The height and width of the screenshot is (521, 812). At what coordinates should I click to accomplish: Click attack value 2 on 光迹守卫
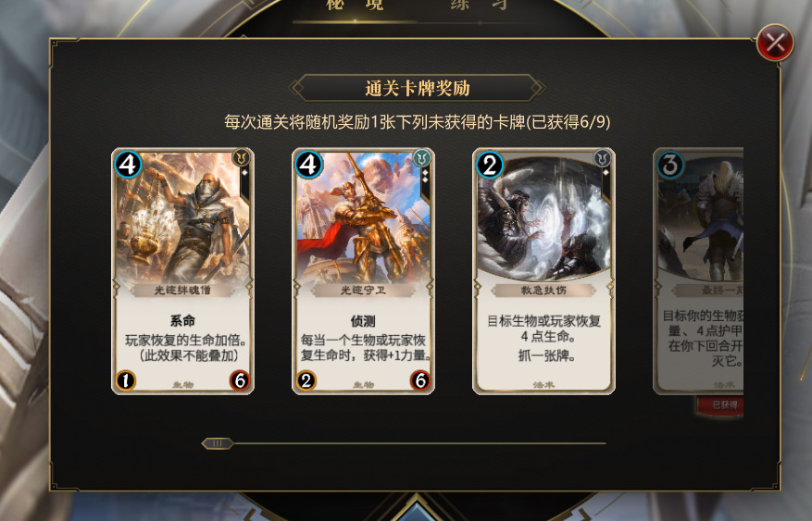coord(306,380)
